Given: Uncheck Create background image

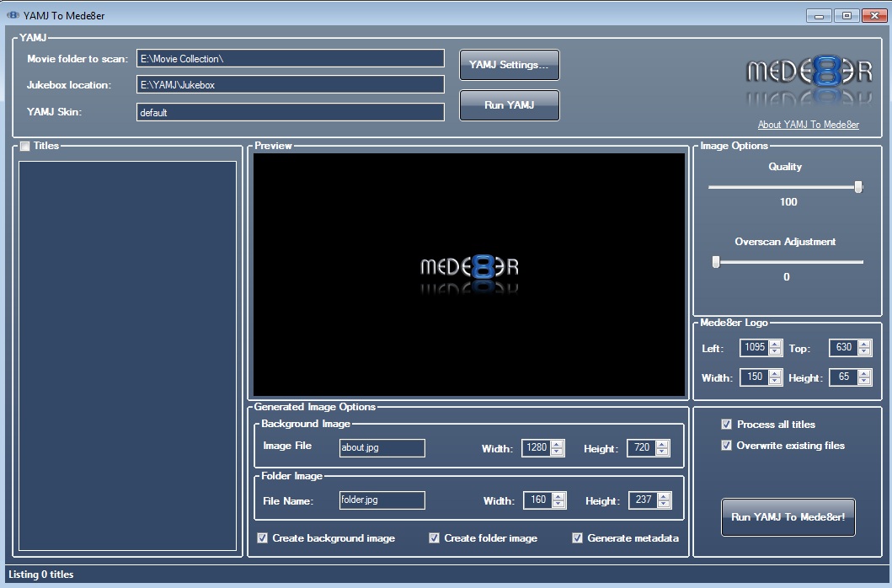Looking at the screenshot, I should [262, 538].
